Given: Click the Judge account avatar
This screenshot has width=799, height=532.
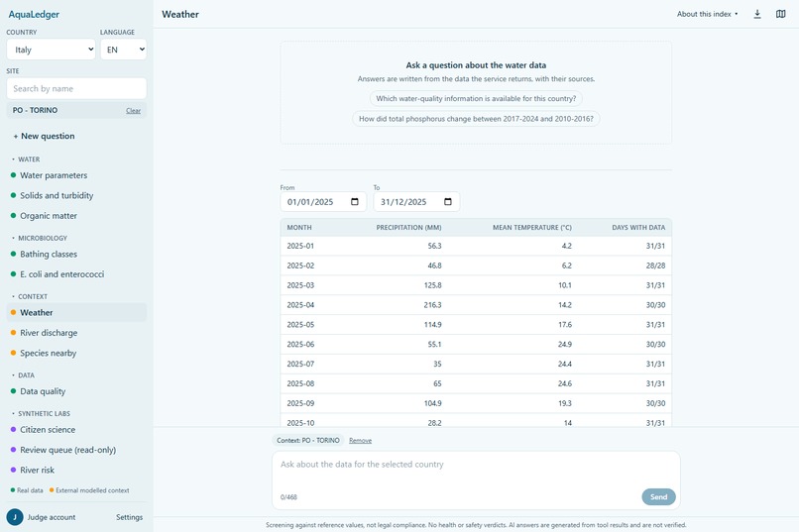Looking at the screenshot, I should 15,517.
